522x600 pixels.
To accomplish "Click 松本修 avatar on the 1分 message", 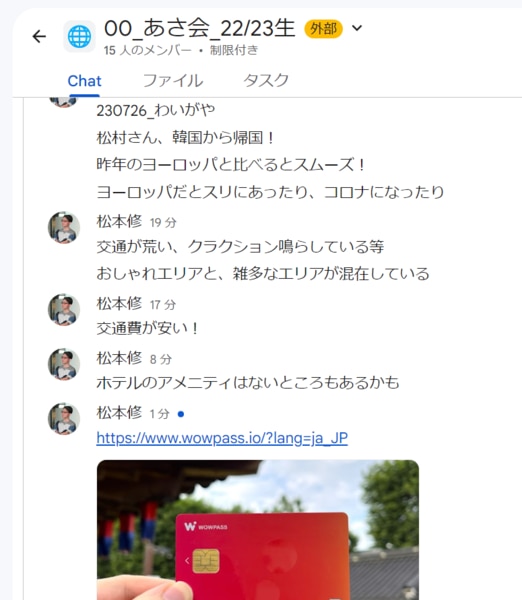I will [64, 418].
